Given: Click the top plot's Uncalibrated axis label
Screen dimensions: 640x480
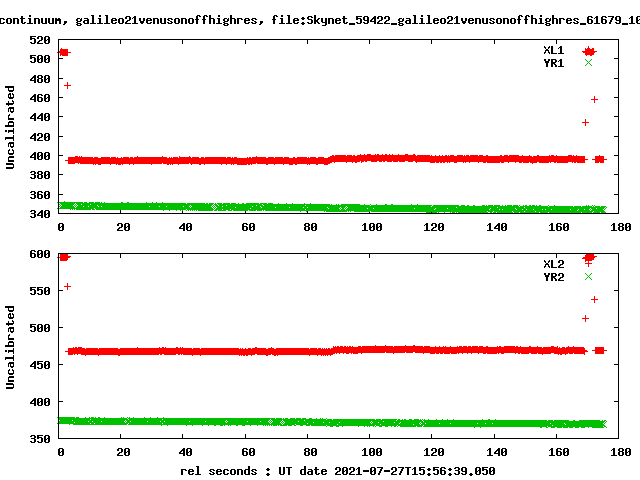Looking at the screenshot, I should (10, 127).
